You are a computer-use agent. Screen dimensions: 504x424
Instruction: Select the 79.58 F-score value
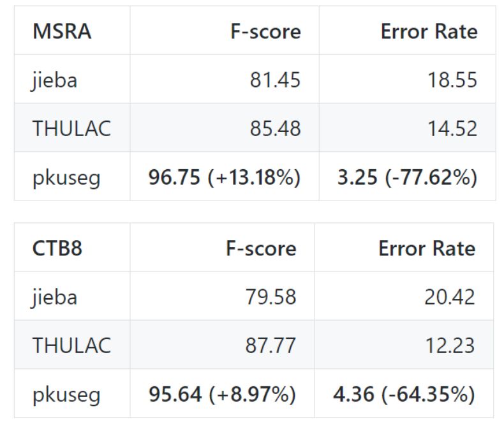[271, 297]
